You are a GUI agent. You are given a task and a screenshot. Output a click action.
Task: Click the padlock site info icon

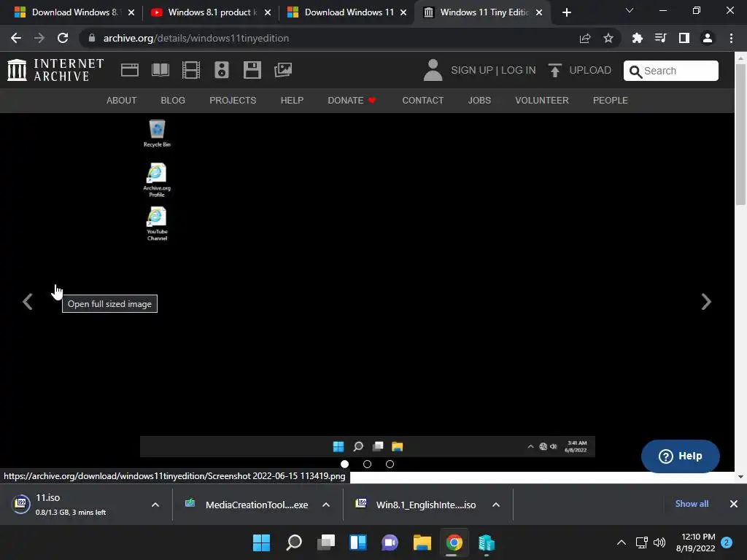(92, 38)
